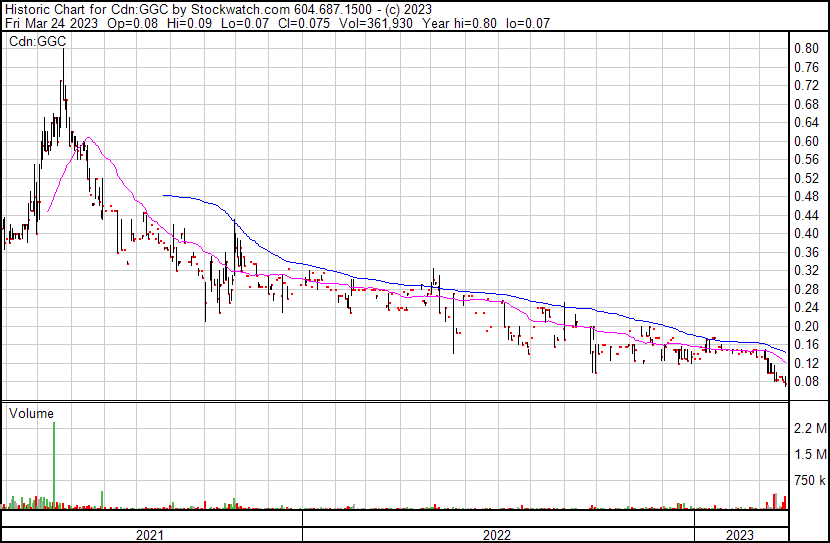Click the 750 k volume axis label

[810, 481]
